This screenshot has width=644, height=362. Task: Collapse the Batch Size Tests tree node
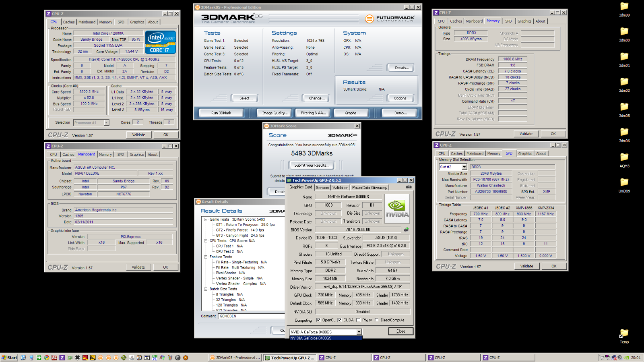pos(206,289)
